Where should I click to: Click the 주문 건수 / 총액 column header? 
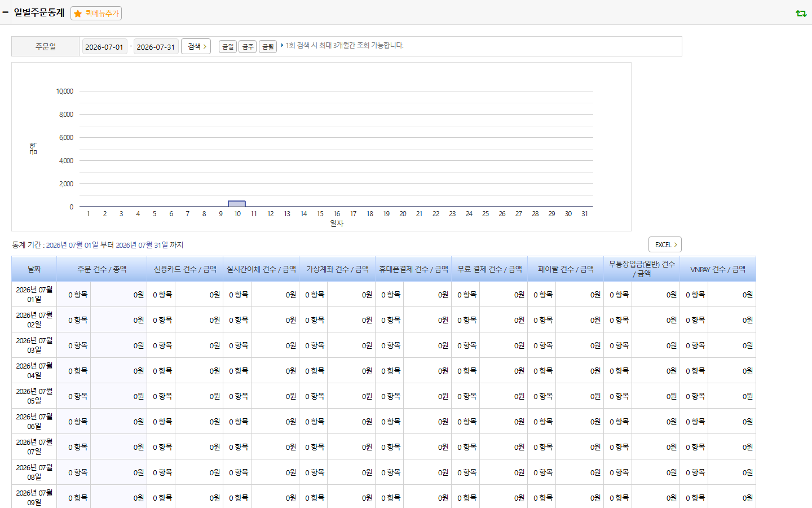(101, 269)
